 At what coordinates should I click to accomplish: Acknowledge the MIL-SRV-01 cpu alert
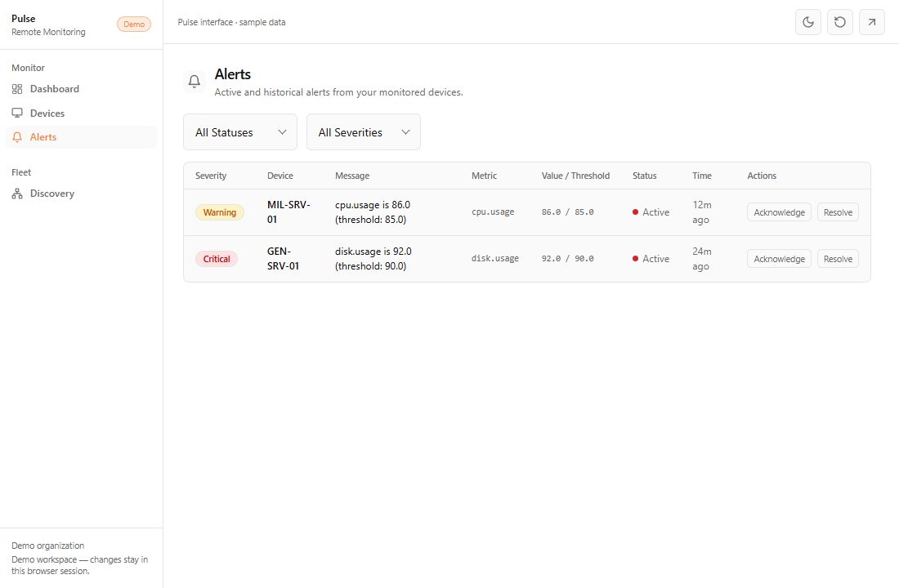click(779, 212)
